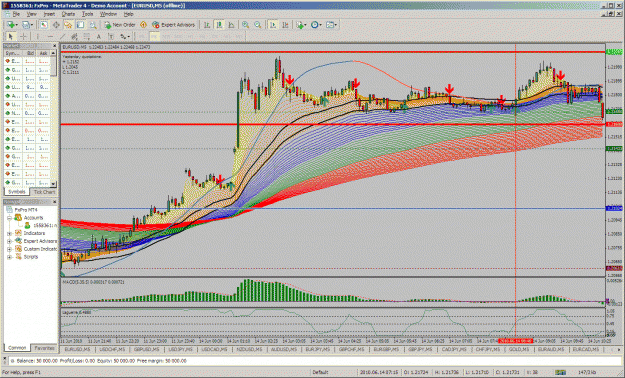Click the Bid column header
625x378 pixels.
coord(30,53)
